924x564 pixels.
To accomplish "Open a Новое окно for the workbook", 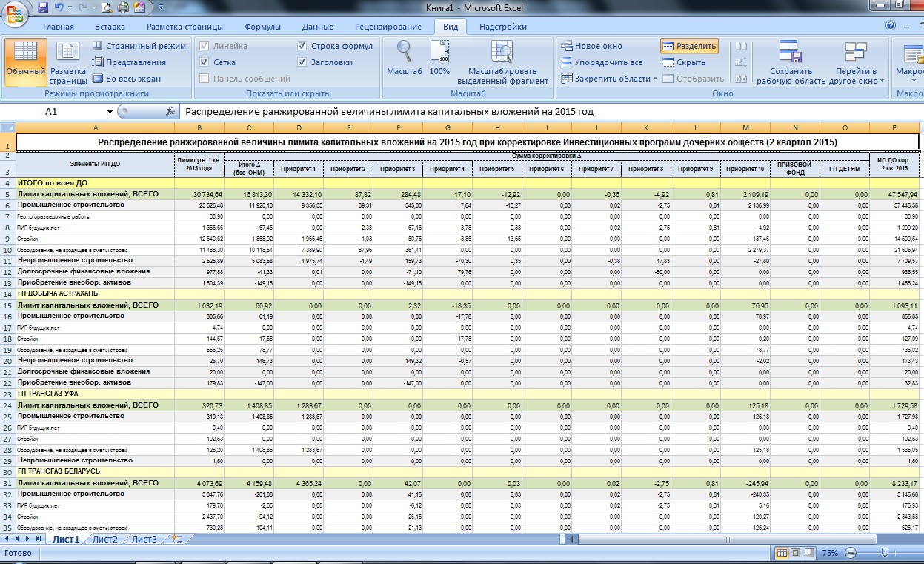I will click(591, 46).
